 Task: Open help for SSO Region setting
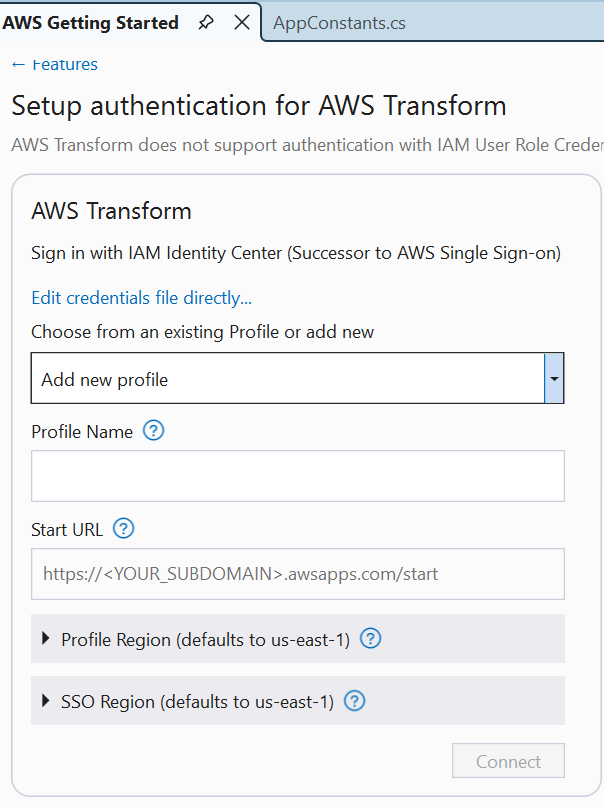(x=354, y=701)
